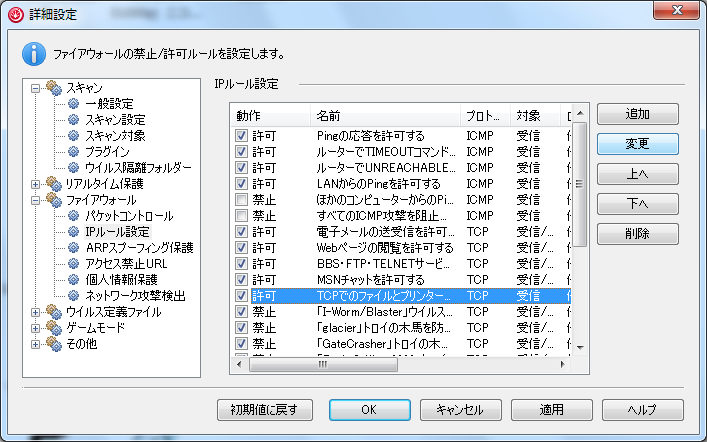This screenshot has width=707, height=442.
Task: Toggle the MSNチャットを許可する rule checkbox
Action: point(241,279)
